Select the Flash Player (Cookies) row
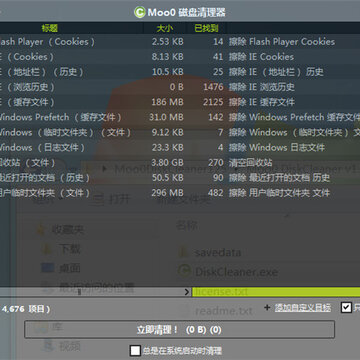This screenshot has height=360, width=360. pyautogui.click(x=180, y=42)
